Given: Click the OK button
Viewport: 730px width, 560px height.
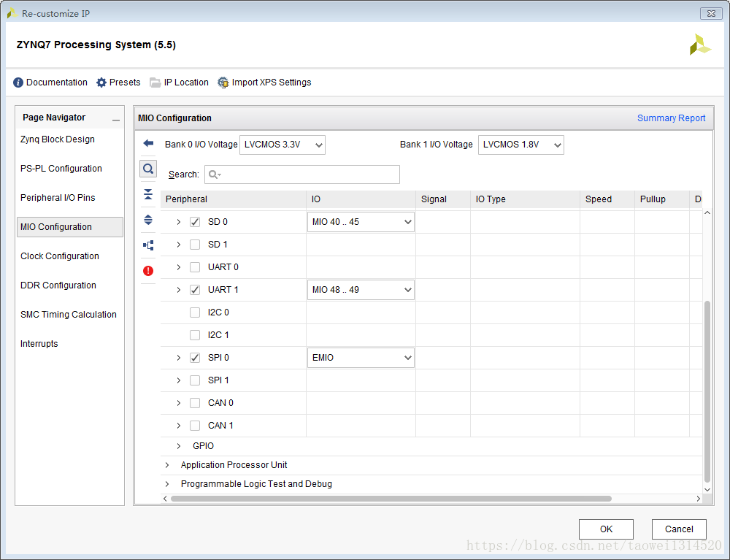Looking at the screenshot, I should 606,529.
